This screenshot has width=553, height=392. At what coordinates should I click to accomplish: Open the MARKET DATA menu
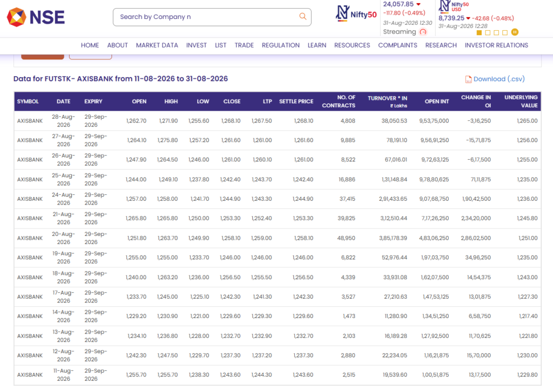157,45
